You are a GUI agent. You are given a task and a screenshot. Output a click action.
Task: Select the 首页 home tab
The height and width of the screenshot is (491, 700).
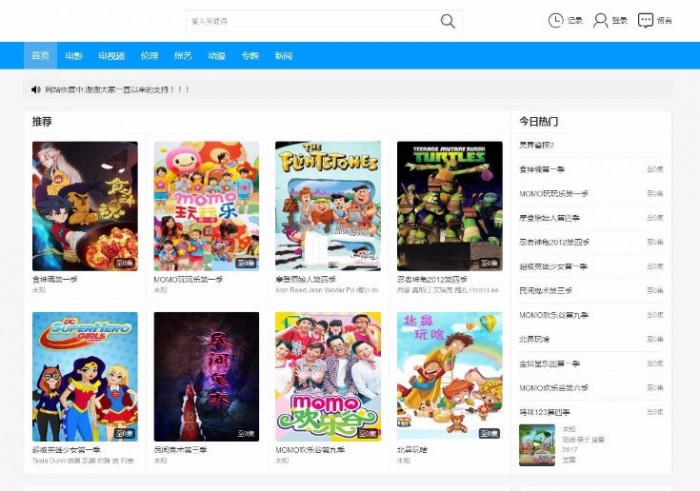[40, 56]
